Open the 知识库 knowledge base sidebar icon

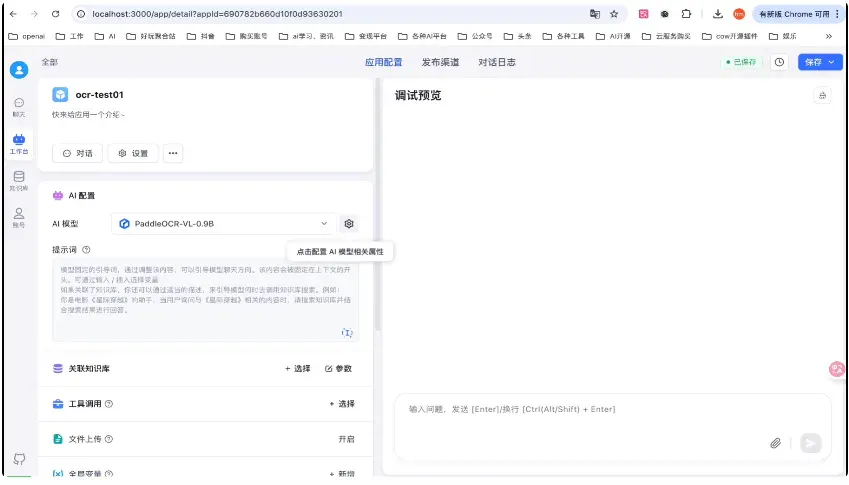(x=19, y=181)
